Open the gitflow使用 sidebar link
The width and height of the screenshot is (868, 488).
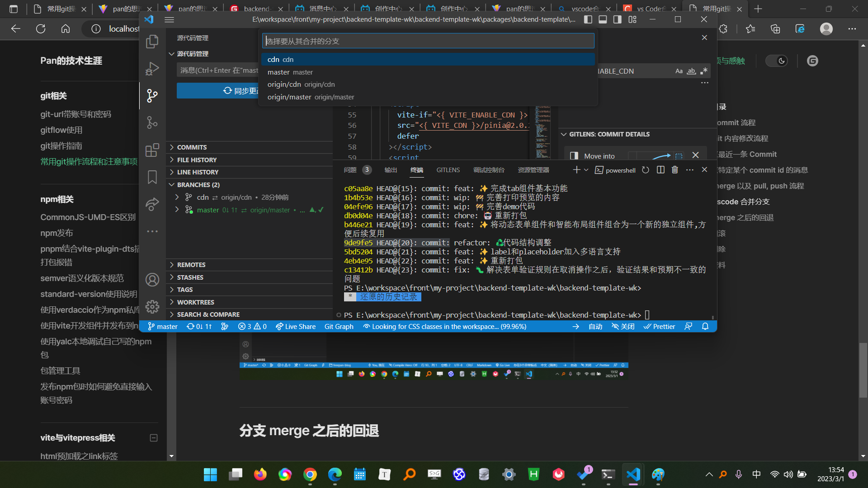61,130
